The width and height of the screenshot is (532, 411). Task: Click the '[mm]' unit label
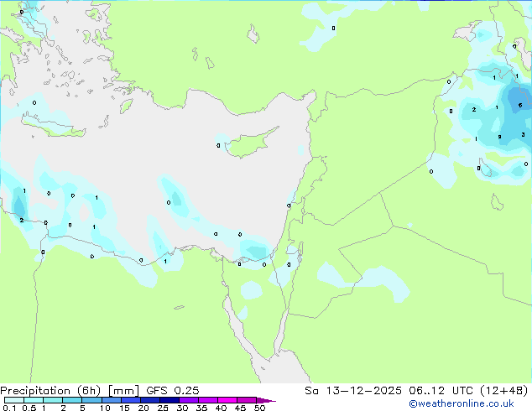coord(123,391)
